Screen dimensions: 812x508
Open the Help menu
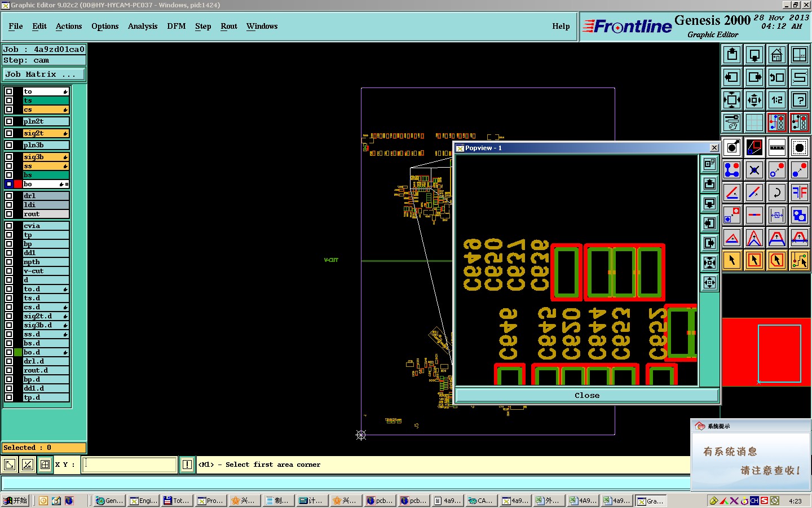click(561, 26)
